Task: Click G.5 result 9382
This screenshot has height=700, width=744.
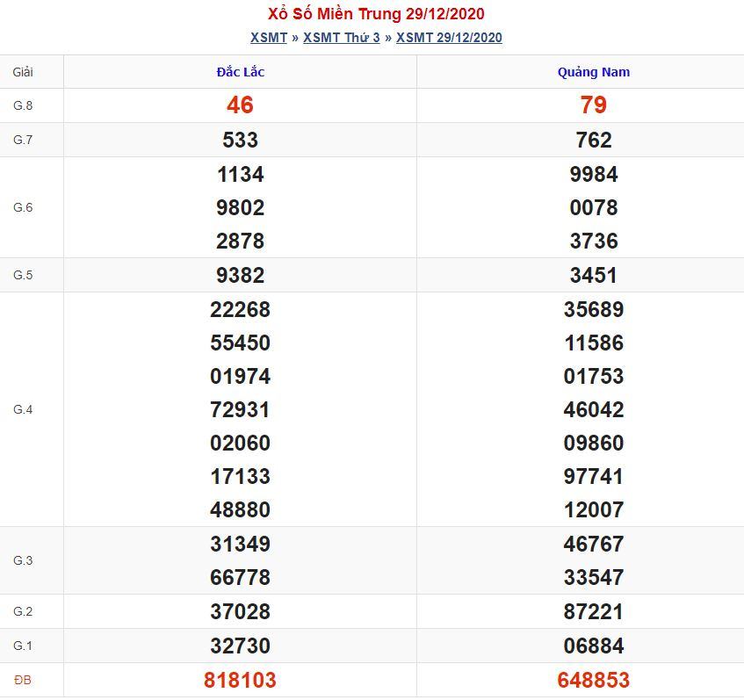Action: (x=240, y=275)
